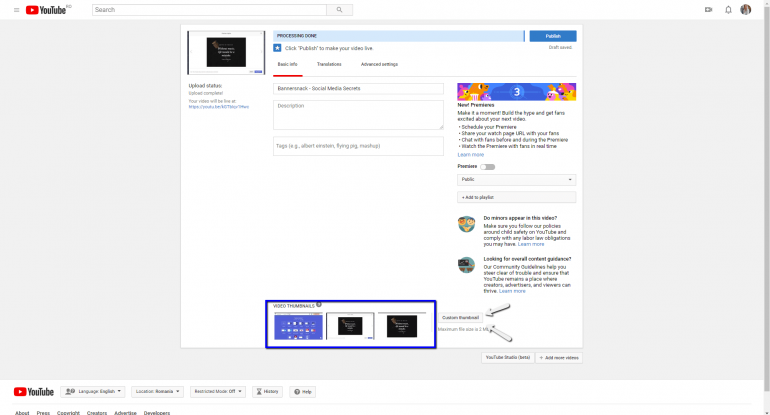Click the Custom thumbnail button
The height and width of the screenshot is (415, 770).
pyautogui.click(x=460, y=318)
